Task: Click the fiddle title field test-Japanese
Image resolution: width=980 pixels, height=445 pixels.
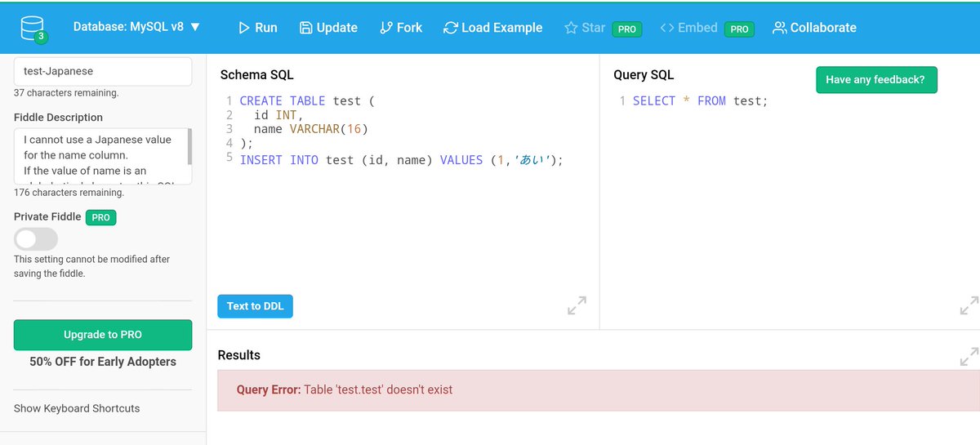Action: click(x=103, y=71)
